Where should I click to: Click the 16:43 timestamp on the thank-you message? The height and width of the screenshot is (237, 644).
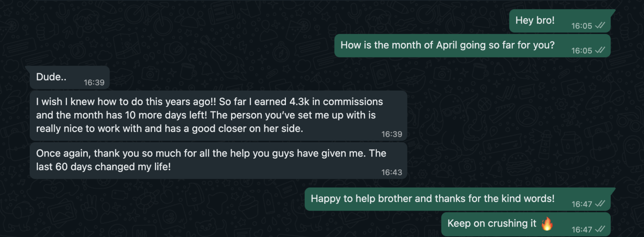tap(392, 172)
